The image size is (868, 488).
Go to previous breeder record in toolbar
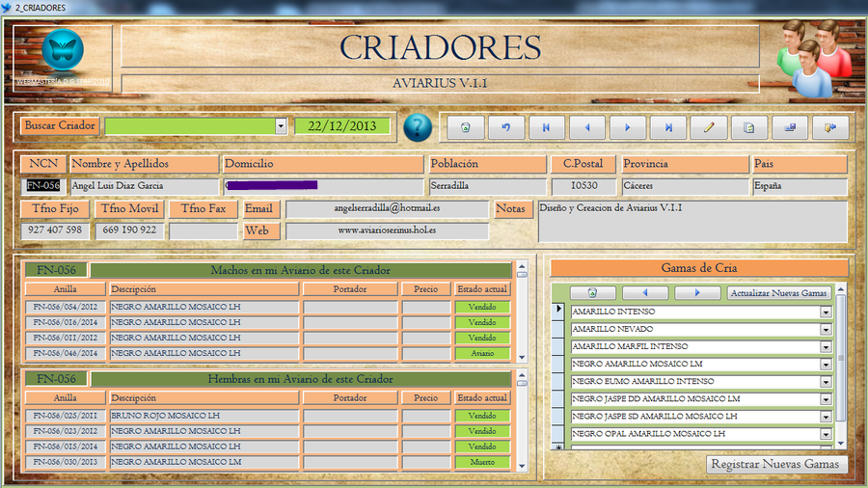tap(586, 126)
